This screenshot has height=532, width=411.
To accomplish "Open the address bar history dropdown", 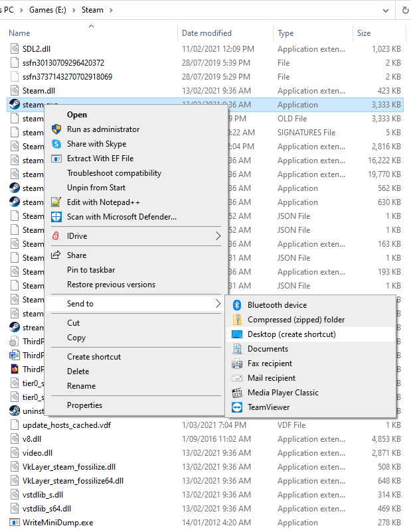I will 386,11.
